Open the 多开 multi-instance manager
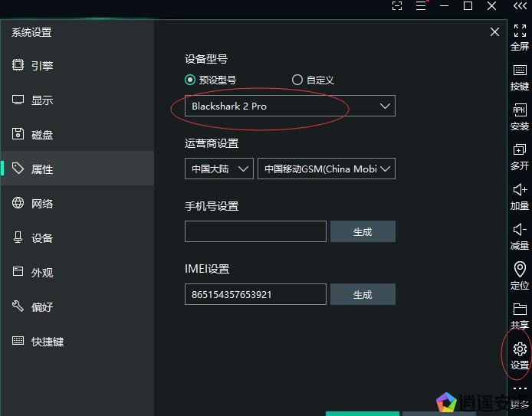This screenshot has width=532, height=416. point(520,150)
